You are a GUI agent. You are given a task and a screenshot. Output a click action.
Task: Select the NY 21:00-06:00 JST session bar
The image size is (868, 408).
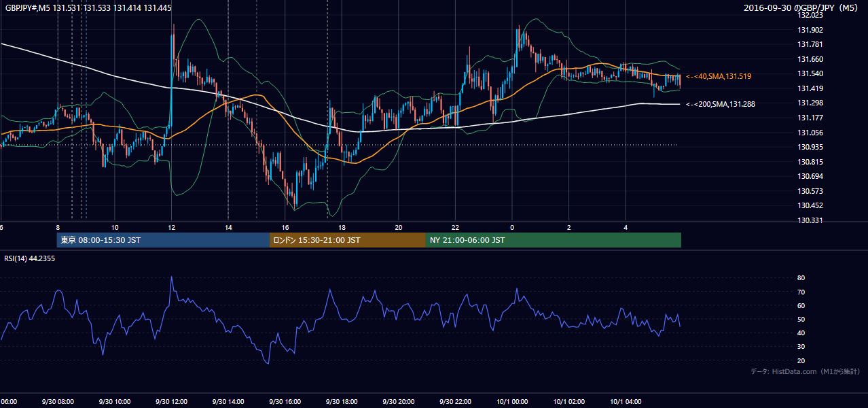point(554,240)
